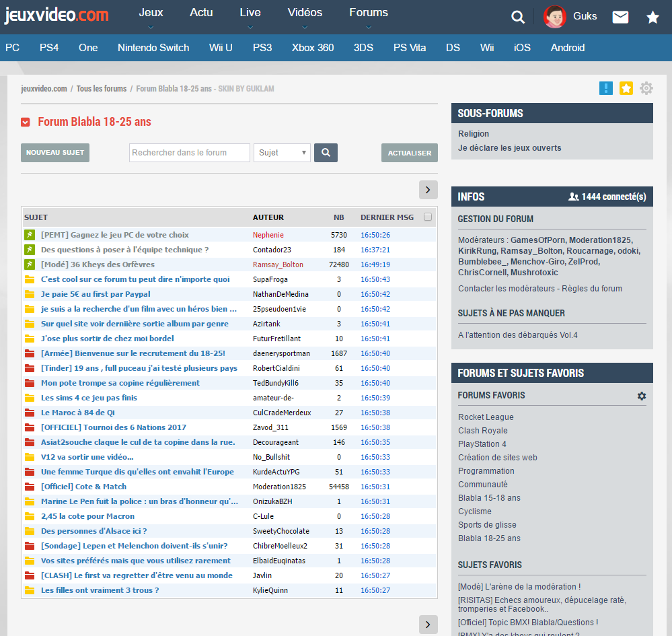Viewport: 672px width, 636px height.
Task: Open the Guks profile avatar
Action: coord(554,17)
